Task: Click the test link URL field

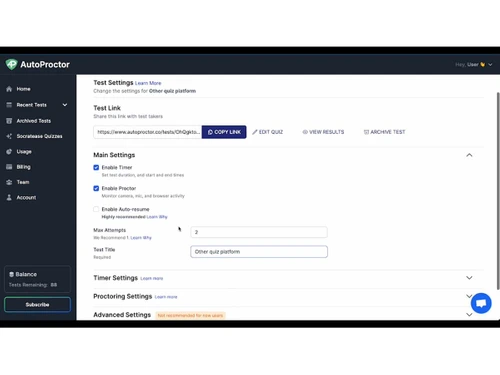Action: pyautogui.click(x=148, y=132)
